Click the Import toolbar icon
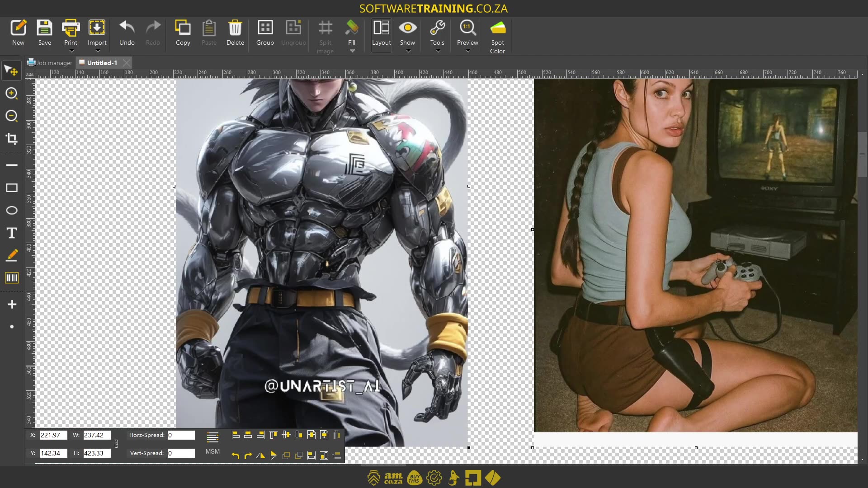 pos(97,28)
